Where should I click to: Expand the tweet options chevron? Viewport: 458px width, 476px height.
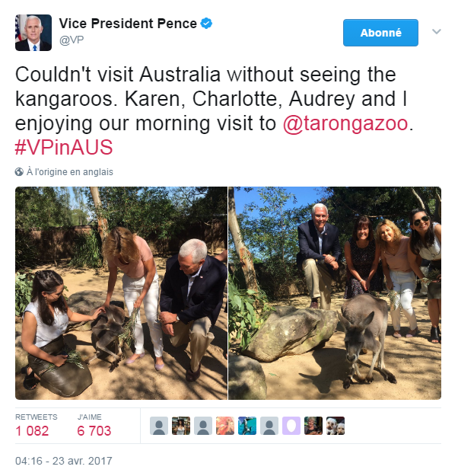pos(436,31)
